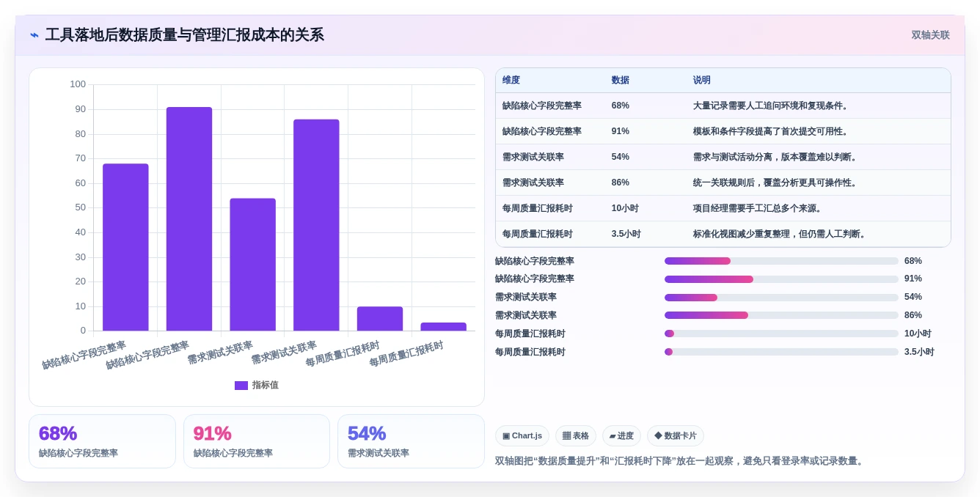Toggle the 指标值 legend color swatch
This screenshot has width=980, height=497.
(x=241, y=385)
